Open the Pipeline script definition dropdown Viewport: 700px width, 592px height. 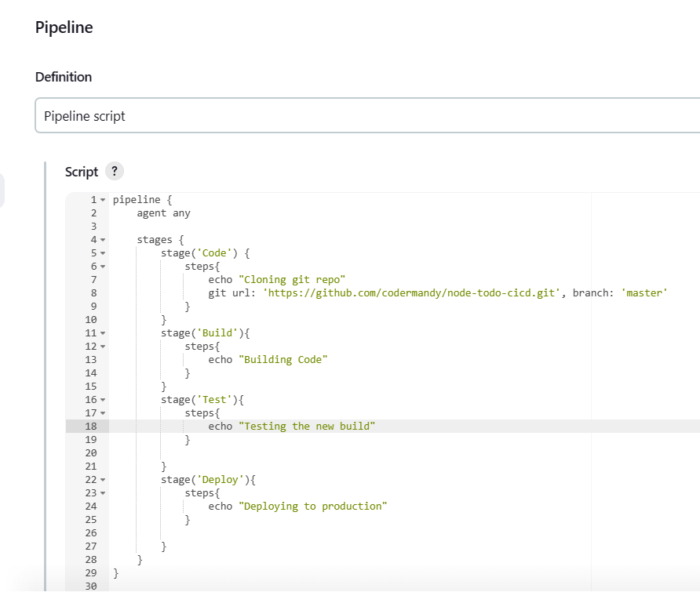click(x=367, y=115)
